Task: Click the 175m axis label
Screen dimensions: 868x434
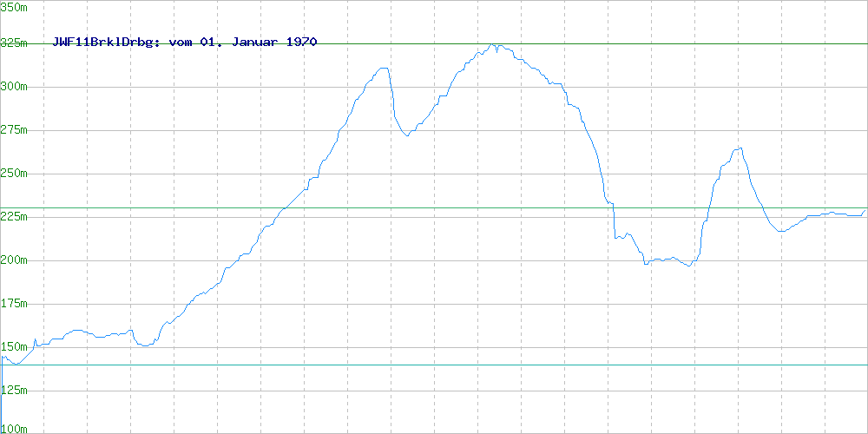Action: pos(15,303)
